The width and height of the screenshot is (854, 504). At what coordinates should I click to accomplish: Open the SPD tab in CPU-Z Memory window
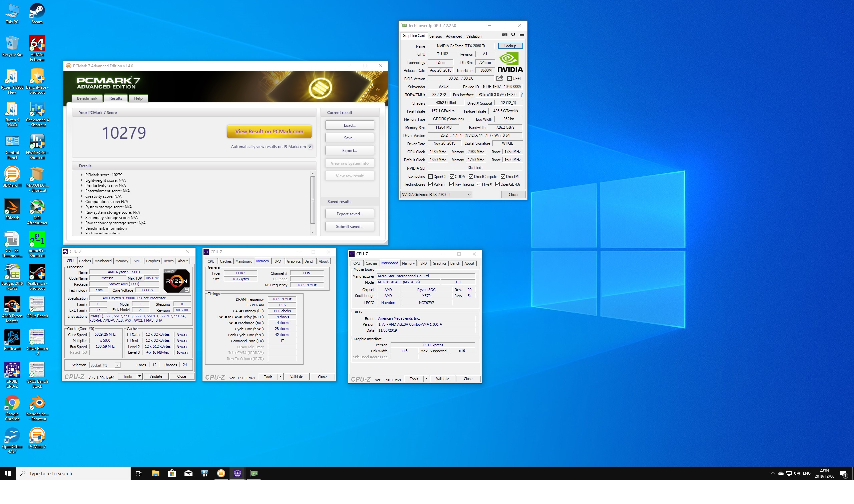(x=278, y=262)
